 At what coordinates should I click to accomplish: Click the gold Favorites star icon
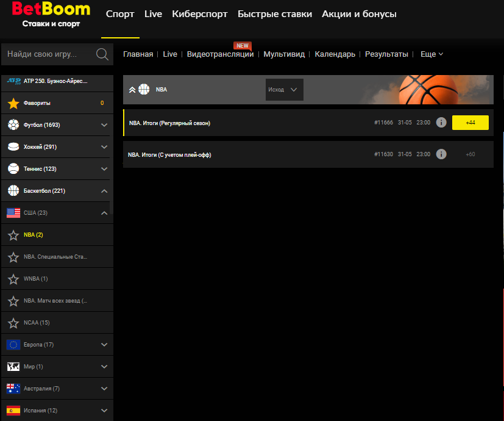click(13, 103)
